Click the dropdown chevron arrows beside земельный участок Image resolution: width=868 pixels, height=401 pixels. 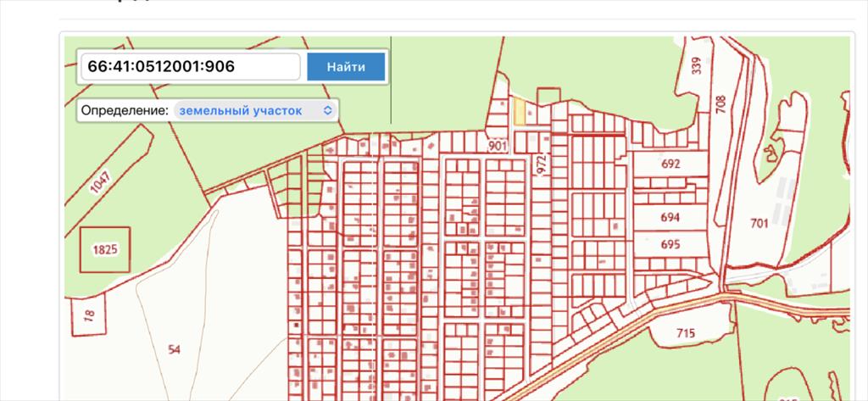click(328, 110)
